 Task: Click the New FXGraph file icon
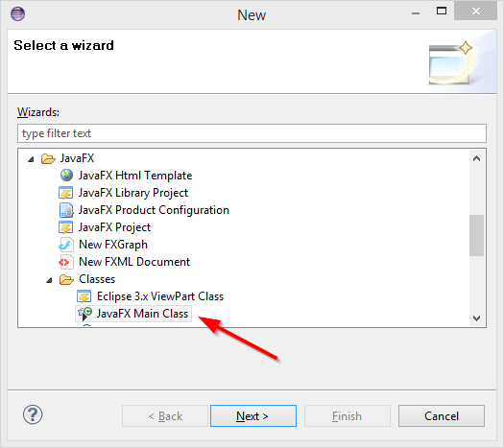(66, 245)
